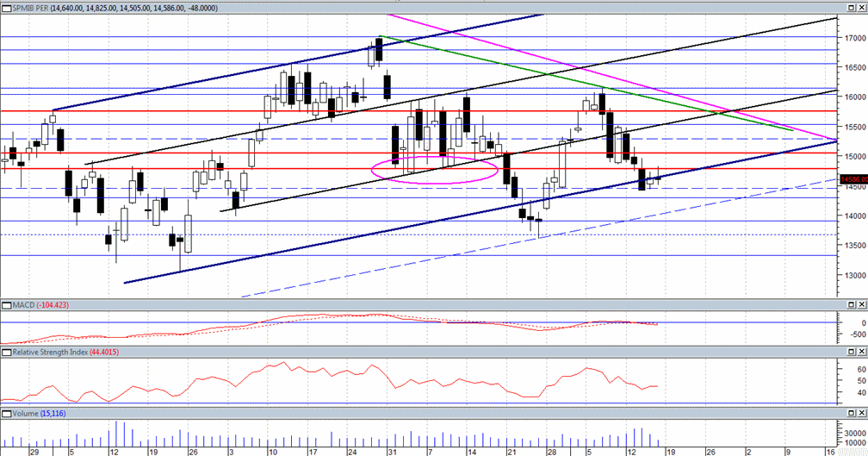Maximize the Relative Strength Index panel
868x456 pixels.
[852, 352]
